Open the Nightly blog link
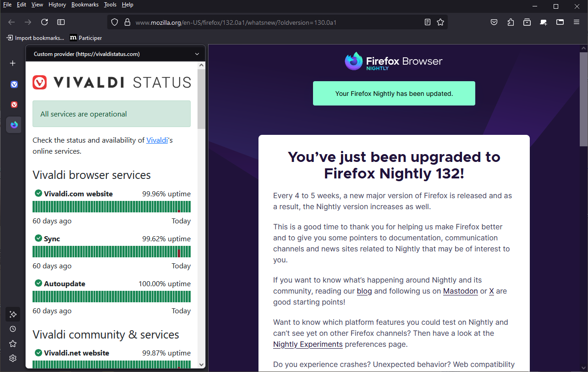 click(364, 291)
